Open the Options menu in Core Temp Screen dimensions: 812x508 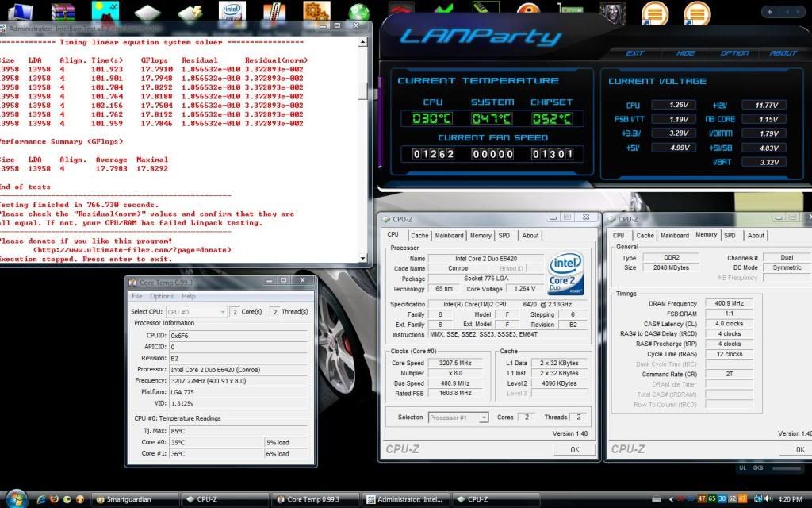[x=162, y=296]
